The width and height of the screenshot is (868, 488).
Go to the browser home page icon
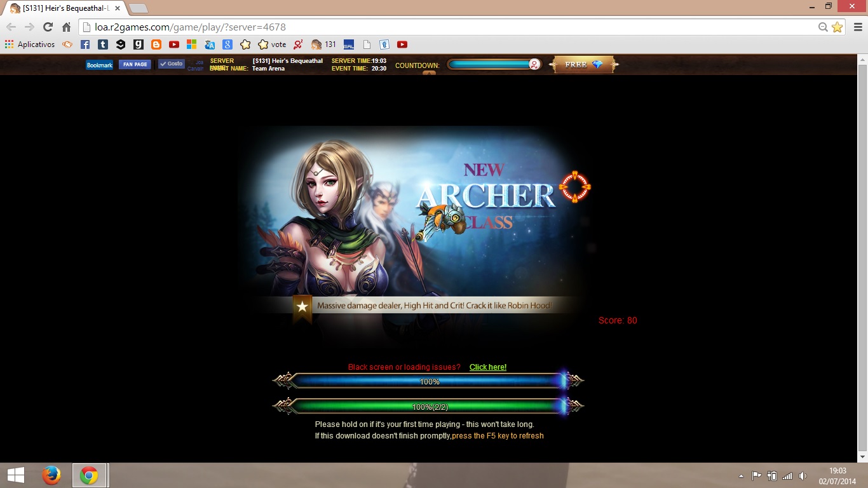coord(66,27)
